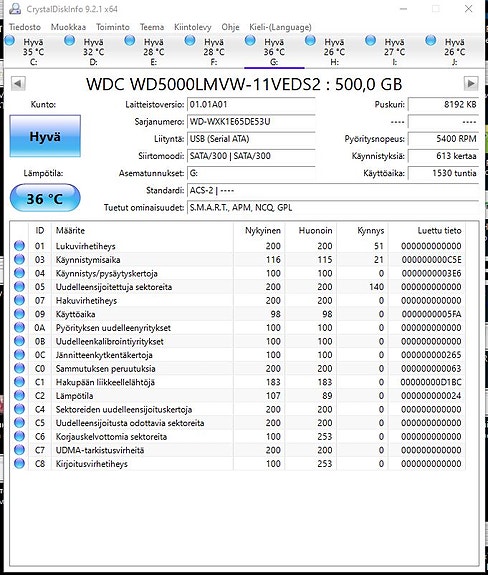The width and height of the screenshot is (488, 575).
Task: Open the Kieli-(Language) menu
Action: (x=280, y=27)
